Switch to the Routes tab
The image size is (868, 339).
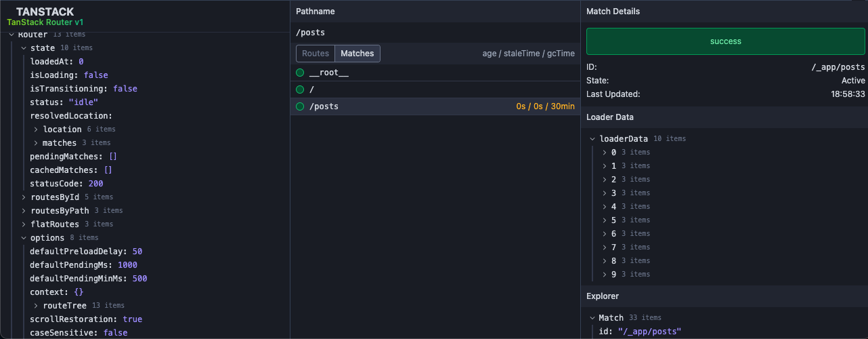(x=316, y=54)
